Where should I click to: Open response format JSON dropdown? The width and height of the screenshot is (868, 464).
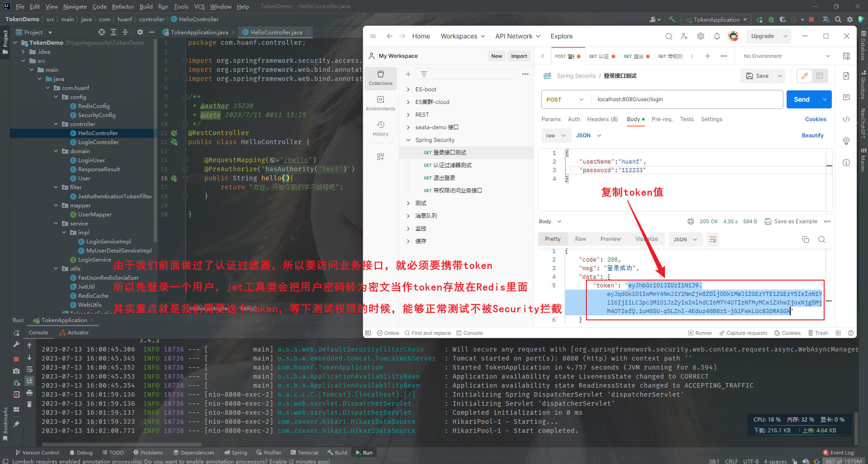[x=685, y=239]
